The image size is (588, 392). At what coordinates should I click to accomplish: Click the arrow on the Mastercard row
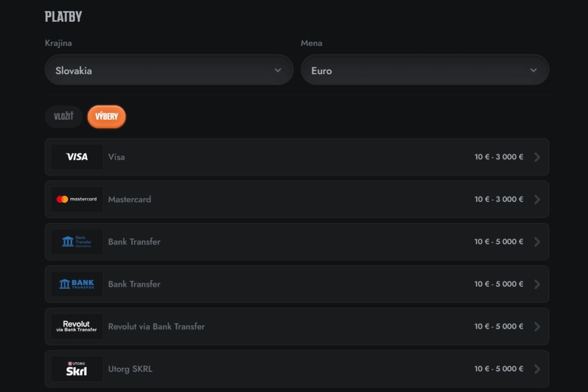click(x=537, y=199)
